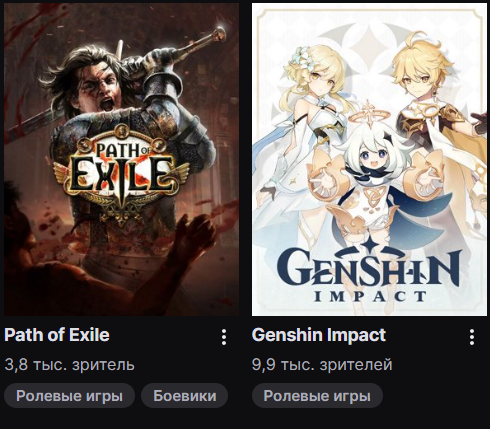The image size is (490, 429).
Task: Click the blonde girl with flower hairpin
Action: (x=313, y=100)
